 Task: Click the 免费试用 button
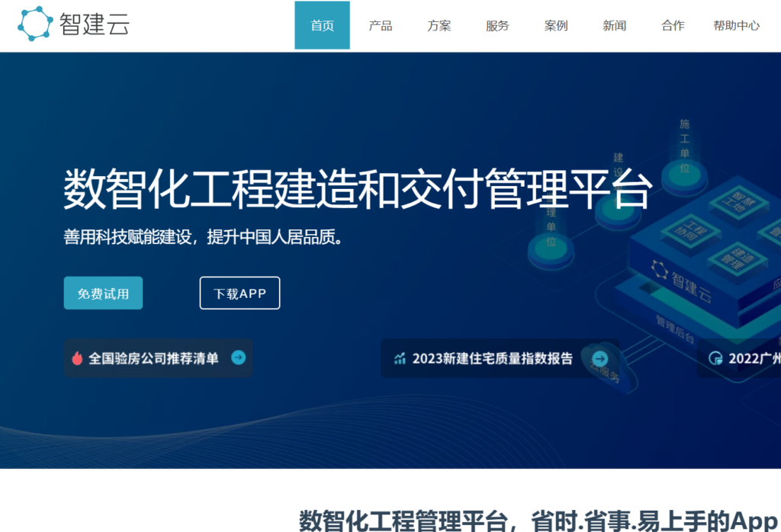click(x=103, y=293)
